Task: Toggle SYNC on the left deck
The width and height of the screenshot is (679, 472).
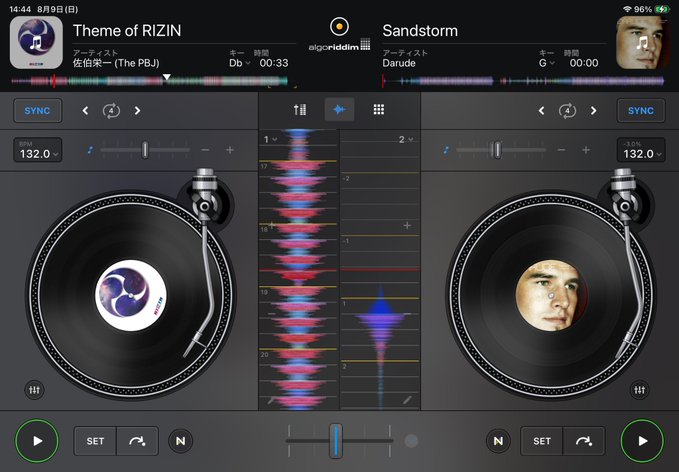Action: [x=37, y=110]
